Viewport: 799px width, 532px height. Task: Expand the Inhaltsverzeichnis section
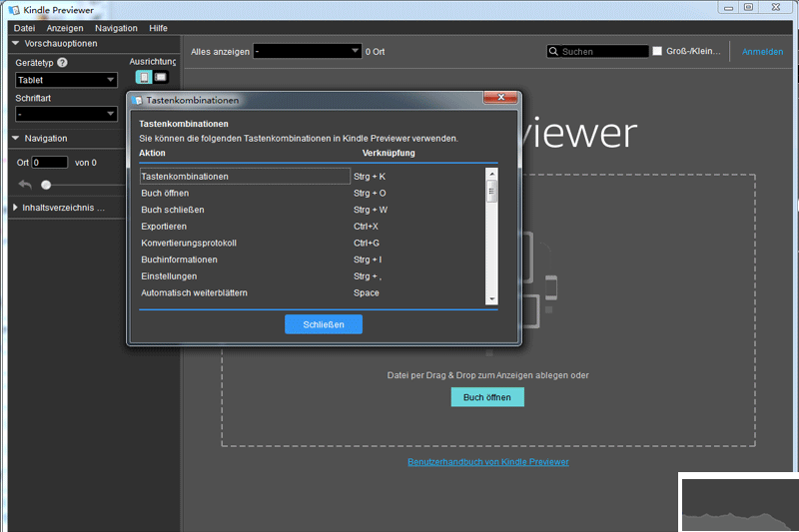click(x=16, y=208)
